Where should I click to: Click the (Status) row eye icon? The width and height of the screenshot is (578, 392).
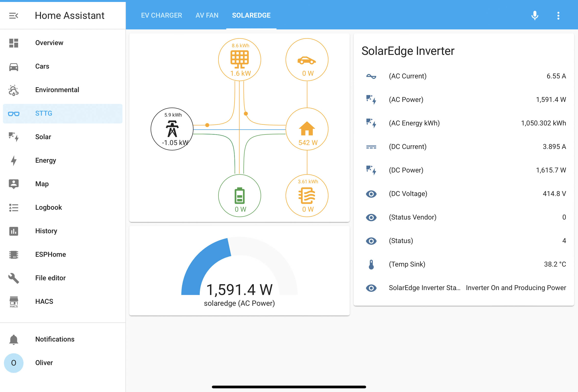[x=371, y=241]
